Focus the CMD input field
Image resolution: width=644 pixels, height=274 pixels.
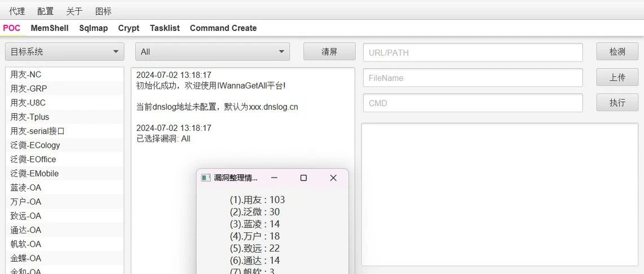[473, 103]
